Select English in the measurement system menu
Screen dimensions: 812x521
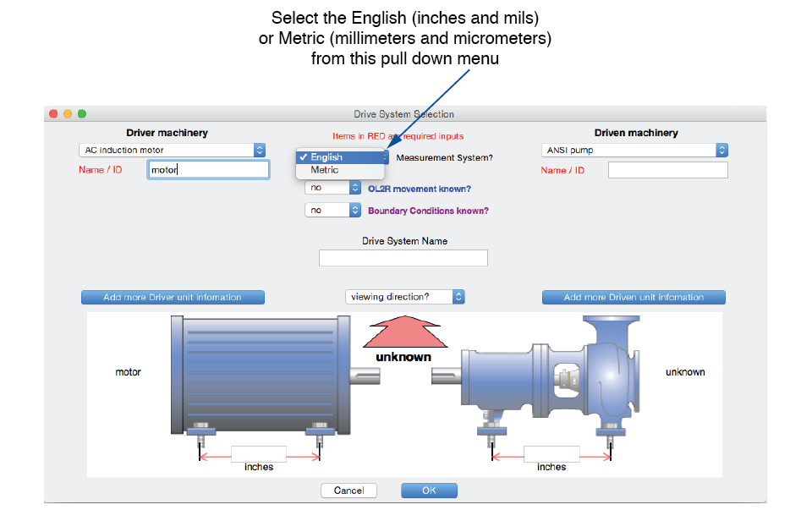[x=342, y=157]
